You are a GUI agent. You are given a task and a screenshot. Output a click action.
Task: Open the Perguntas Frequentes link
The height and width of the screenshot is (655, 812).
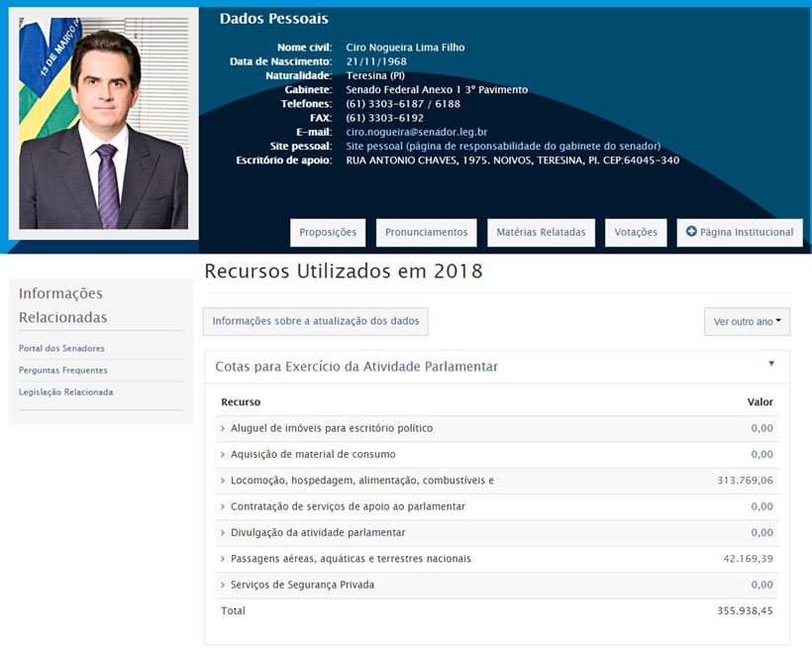[x=63, y=370]
